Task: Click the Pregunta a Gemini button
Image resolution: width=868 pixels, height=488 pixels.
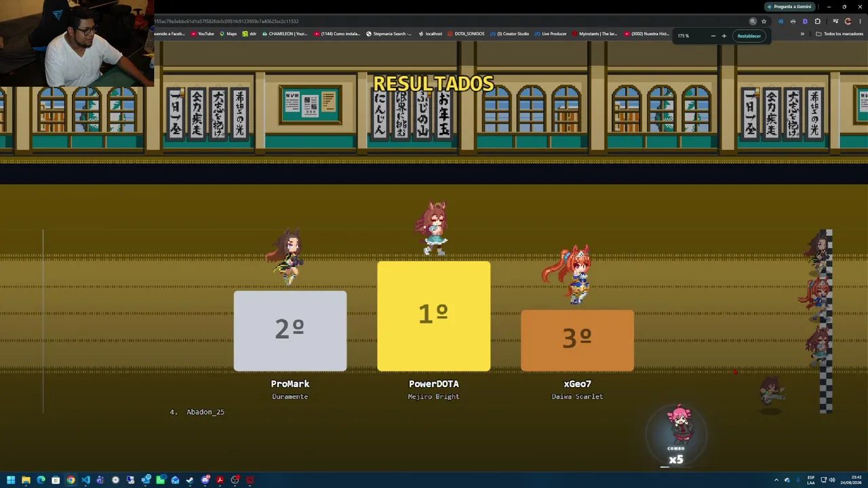Action: click(x=789, y=7)
